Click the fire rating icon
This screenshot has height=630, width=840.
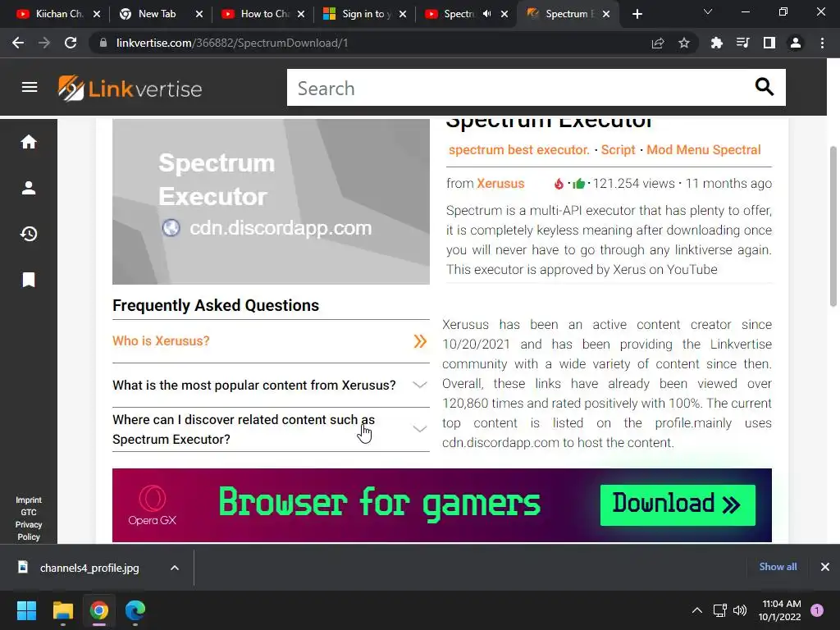(559, 184)
